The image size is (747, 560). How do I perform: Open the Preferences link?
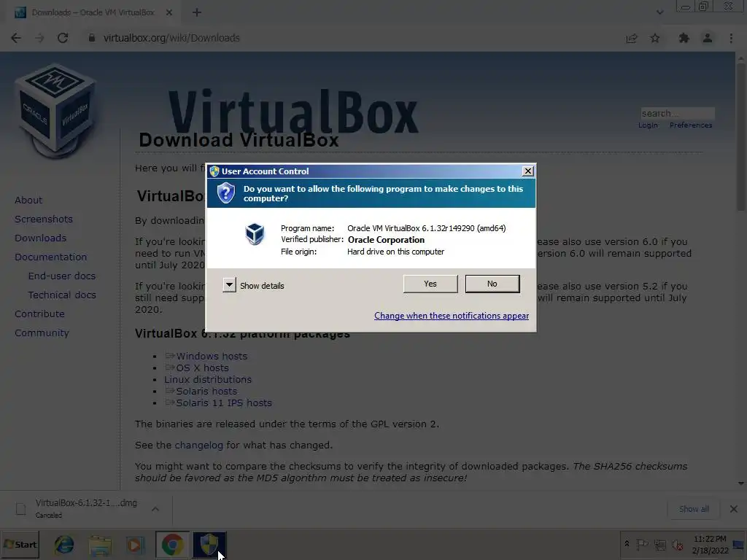[x=691, y=125]
